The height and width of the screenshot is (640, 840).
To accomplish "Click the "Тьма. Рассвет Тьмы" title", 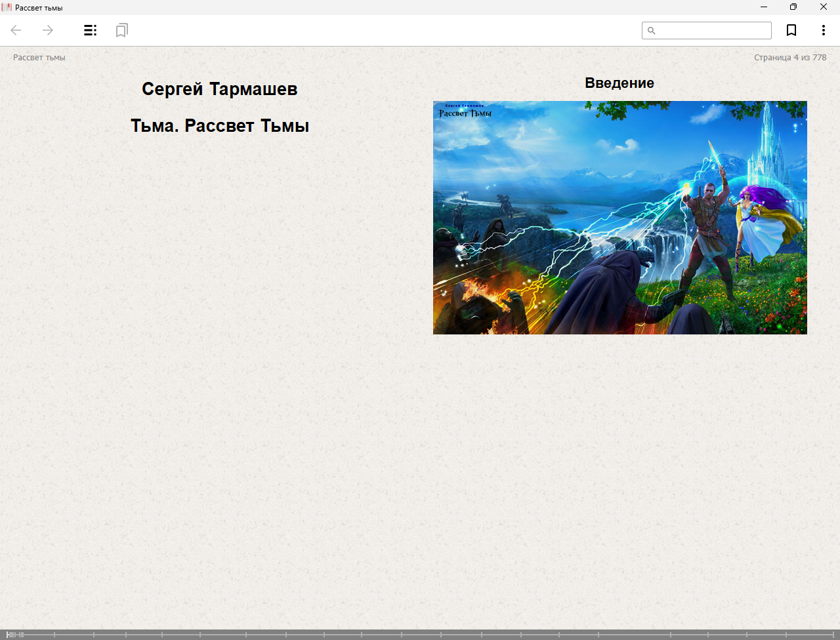I will point(220,125).
